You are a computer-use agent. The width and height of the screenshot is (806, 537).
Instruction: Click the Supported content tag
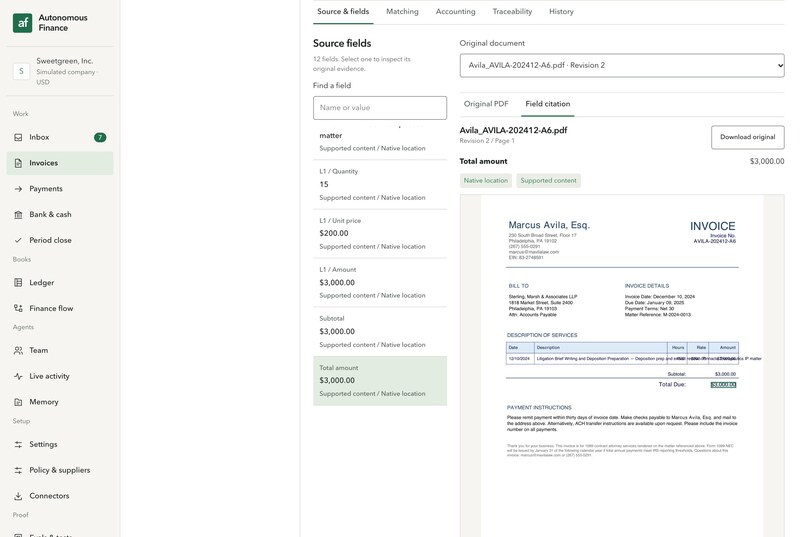[x=548, y=180]
